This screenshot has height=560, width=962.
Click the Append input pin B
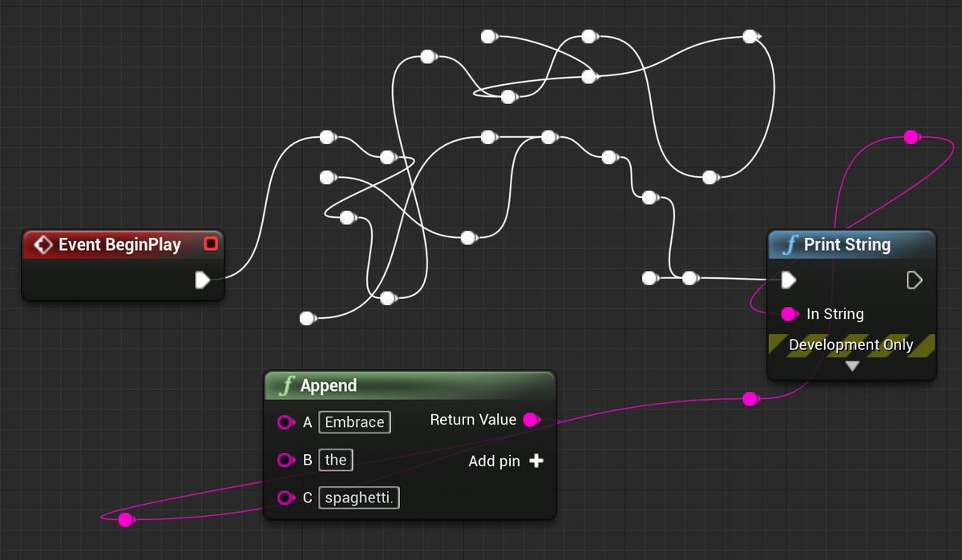click(286, 460)
